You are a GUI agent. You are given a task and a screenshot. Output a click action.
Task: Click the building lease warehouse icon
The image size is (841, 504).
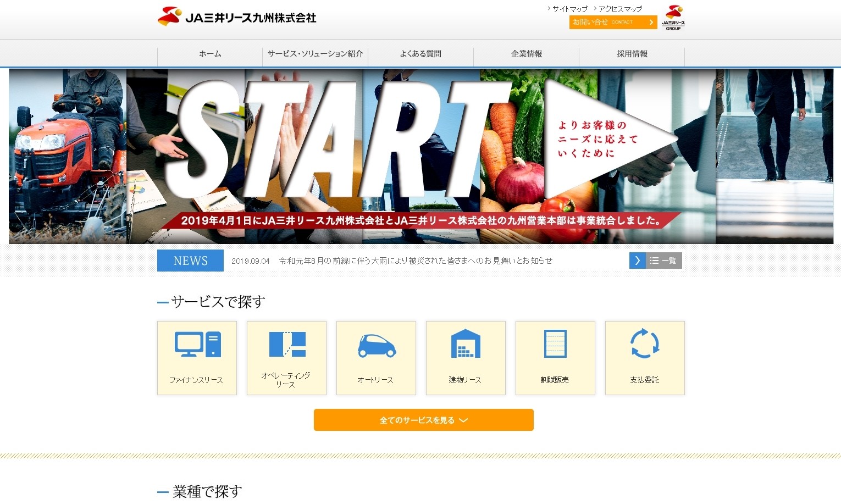pyautogui.click(x=466, y=345)
